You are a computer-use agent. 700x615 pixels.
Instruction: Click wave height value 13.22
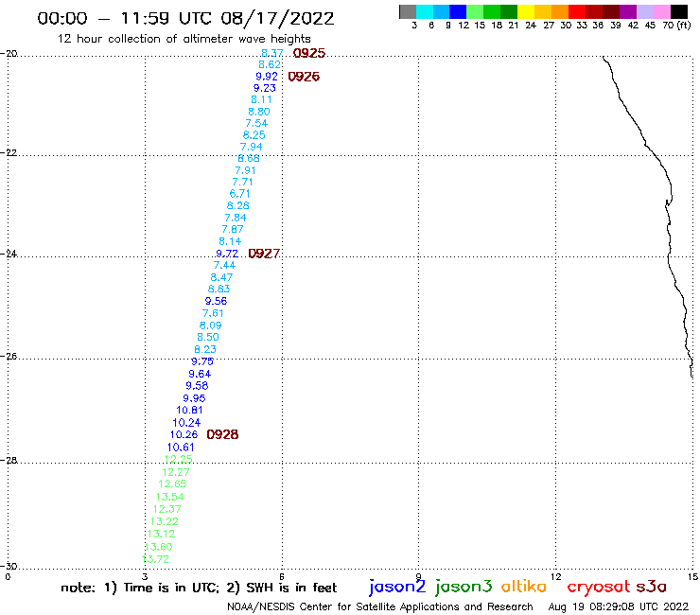tap(165, 521)
